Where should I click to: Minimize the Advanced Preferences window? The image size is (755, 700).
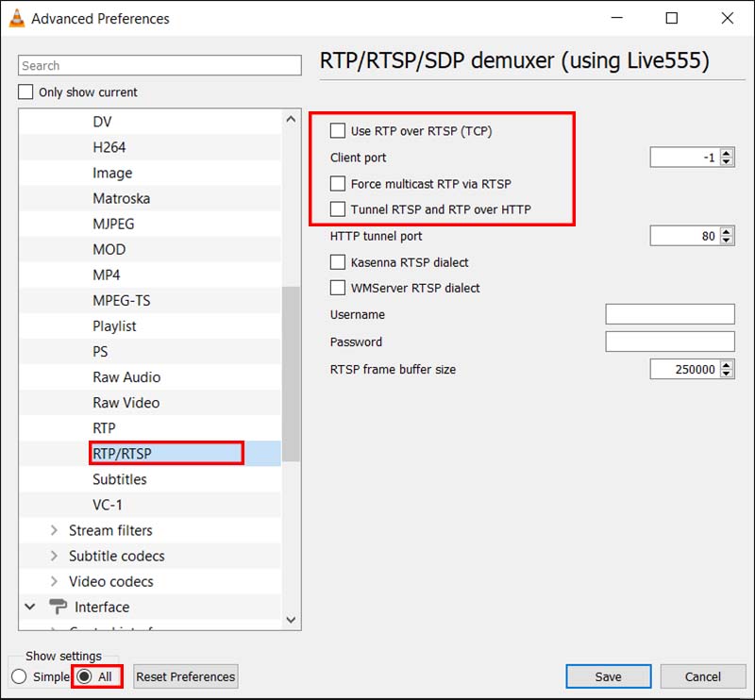pos(617,18)
